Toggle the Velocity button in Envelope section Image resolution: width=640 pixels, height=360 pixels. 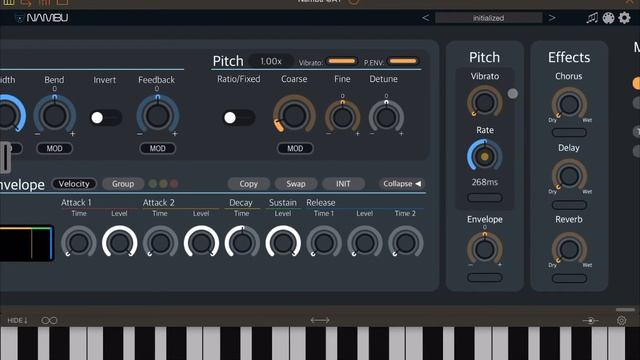74,184
